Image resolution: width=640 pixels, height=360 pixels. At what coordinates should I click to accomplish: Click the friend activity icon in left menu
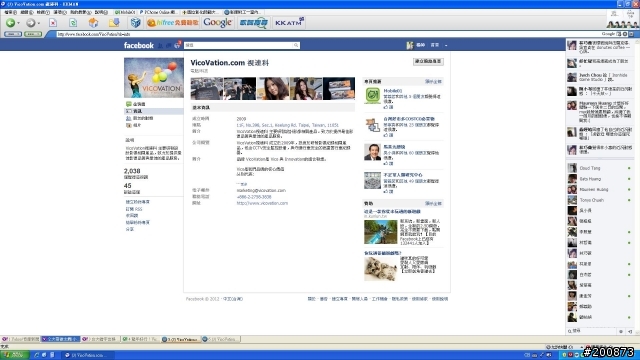[x=129, y=118]
